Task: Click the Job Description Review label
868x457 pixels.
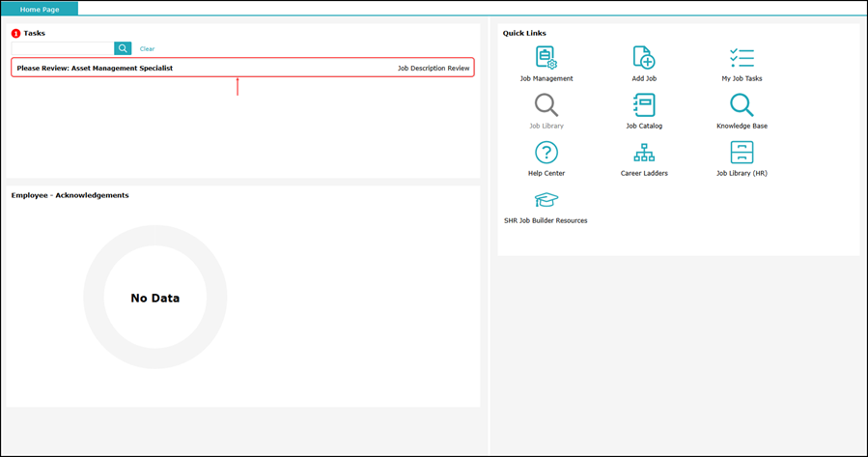Action: click(434, 69)
